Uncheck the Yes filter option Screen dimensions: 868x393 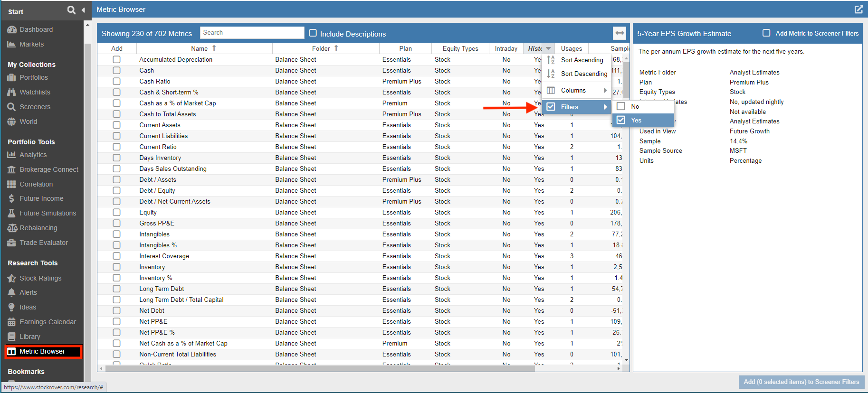621,120
